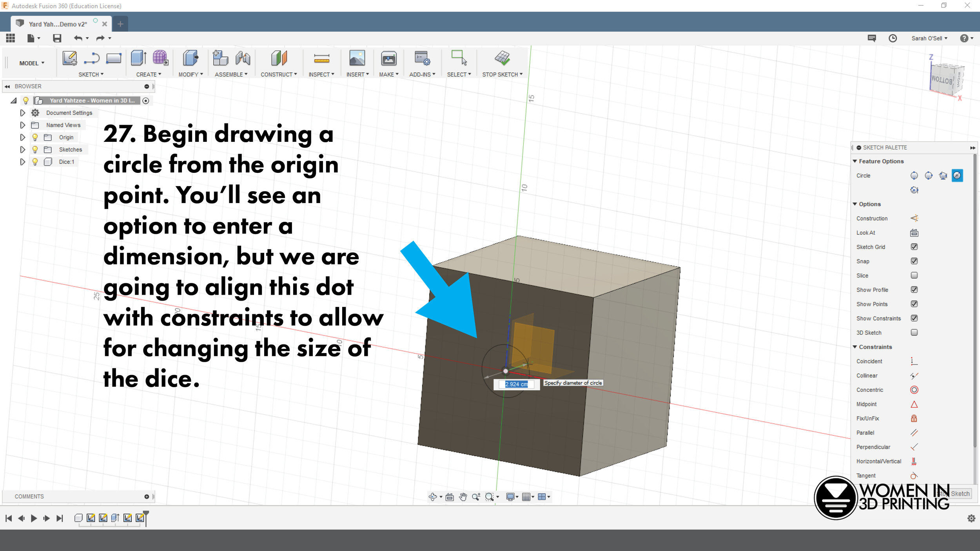The image size is (980, 551).
Task: Click the Look At icon in palette
Action: point(914,233)
